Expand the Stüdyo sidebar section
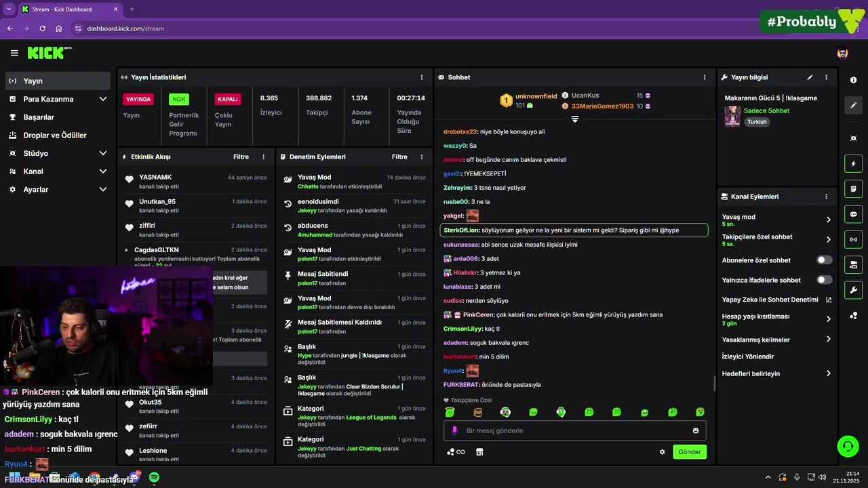 point(103,153)
